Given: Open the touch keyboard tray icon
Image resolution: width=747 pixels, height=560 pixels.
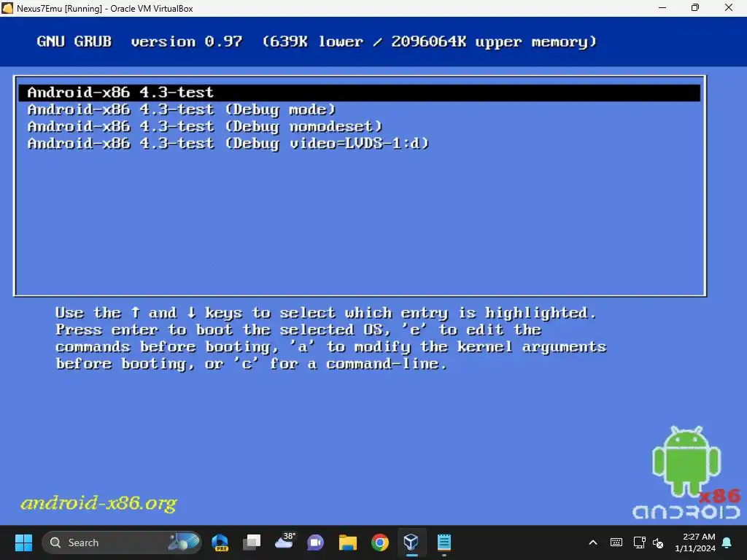Looking at the screenshot, I should (x=616, y=542).
